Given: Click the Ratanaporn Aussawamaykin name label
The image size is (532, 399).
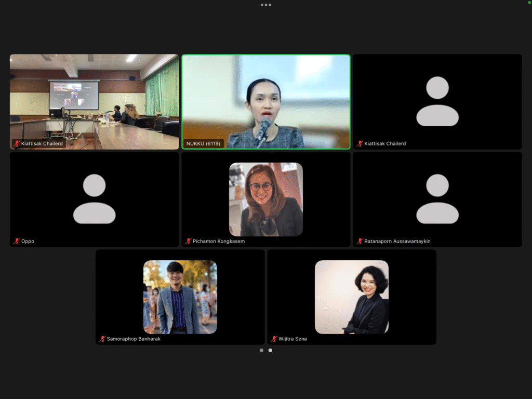Looking at the screenshot, I should [x=397, y=241].
